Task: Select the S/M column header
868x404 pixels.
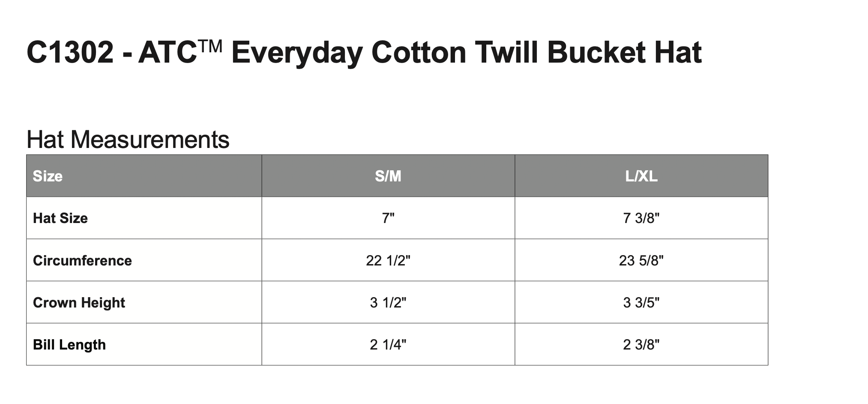Action: (x=388, y=176)
